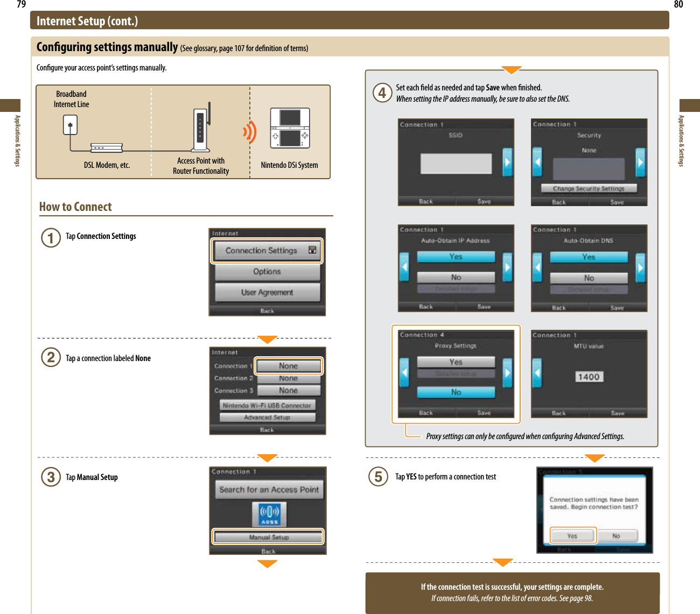The width and height of the screenshot is (700, 614).
Task: Tap Save on the MTU value screen
Action: coord(618,413)
